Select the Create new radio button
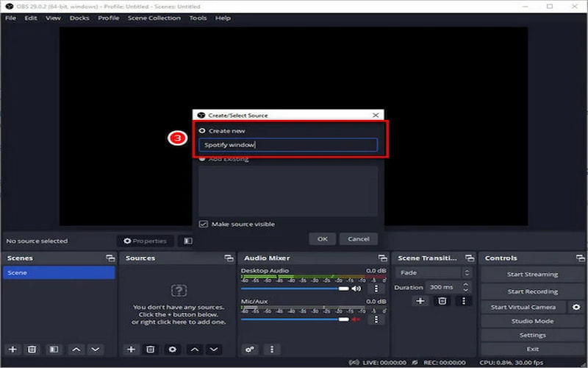Image resolution: width=588 pixels, height=368 pixels. tap(202, 130)
